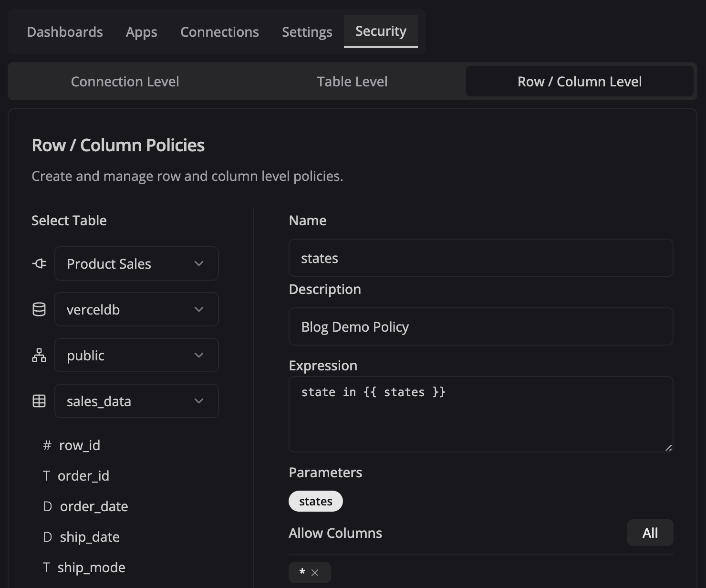706x588 pixels.
Task: Click the policies description text
Action: pyautogui.click(x=187, y=176)
